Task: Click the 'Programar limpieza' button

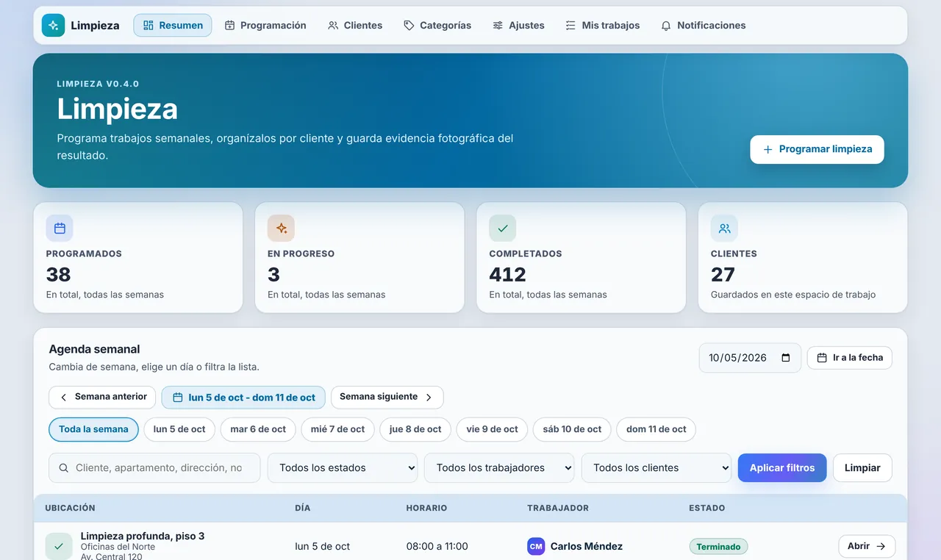Action: [x=817, y=149]
